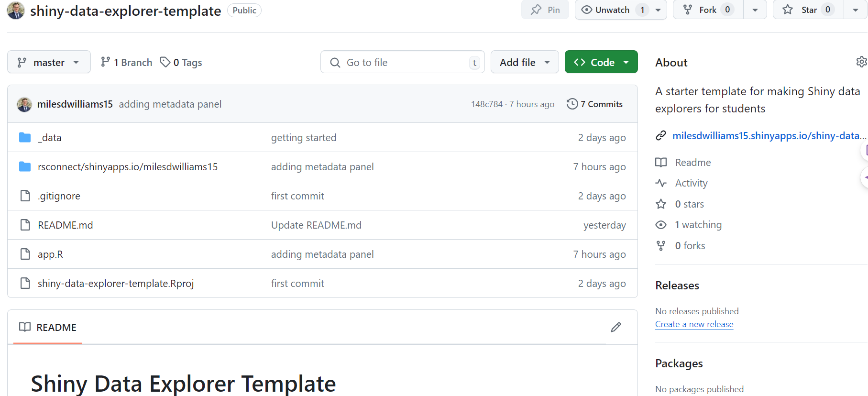This screenshot has height=396, width=868.
Task: Click the _data folder icon
Action: pos(25,138)
